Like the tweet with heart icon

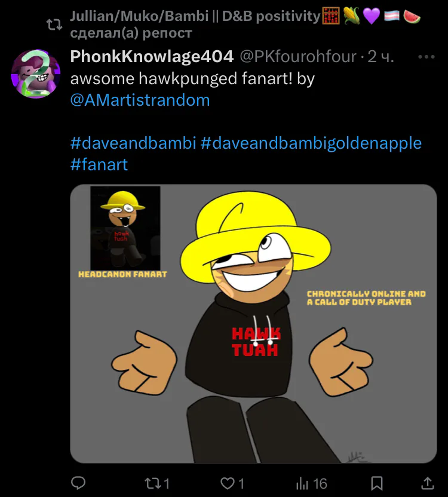pos(228,484)
